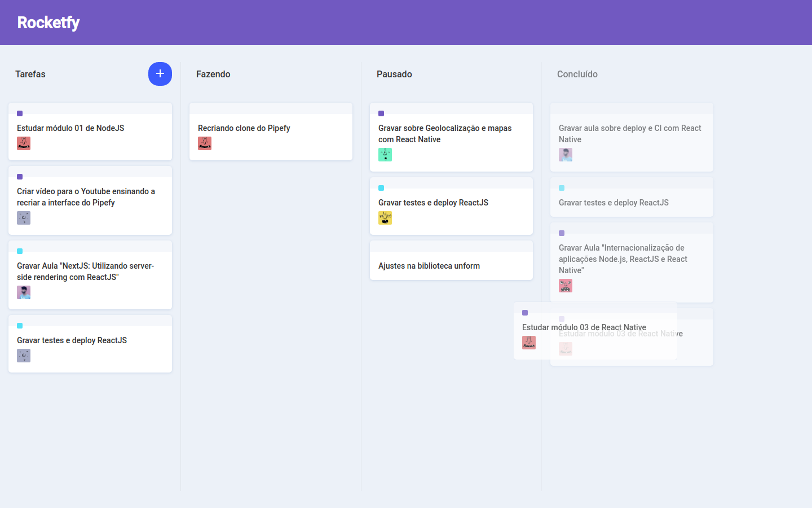Click avatar on Tarefas 'Gravar testes e deploy ReactJS' card
This screenshot has height=508, width=812.
pos(24,356)
